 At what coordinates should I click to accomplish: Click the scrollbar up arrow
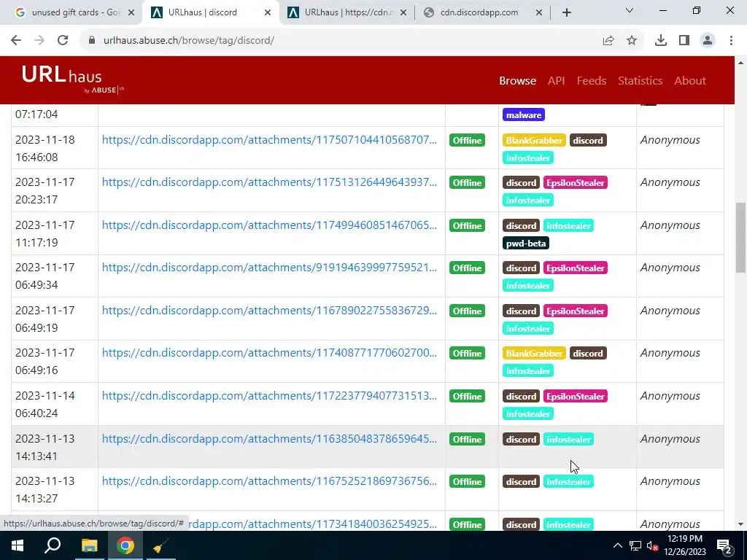[740, 63]
